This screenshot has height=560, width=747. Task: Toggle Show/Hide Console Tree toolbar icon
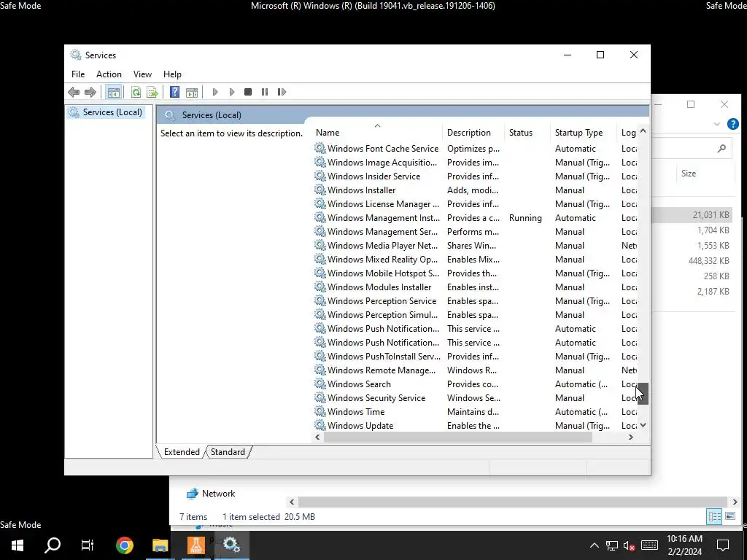coord(113,92)
